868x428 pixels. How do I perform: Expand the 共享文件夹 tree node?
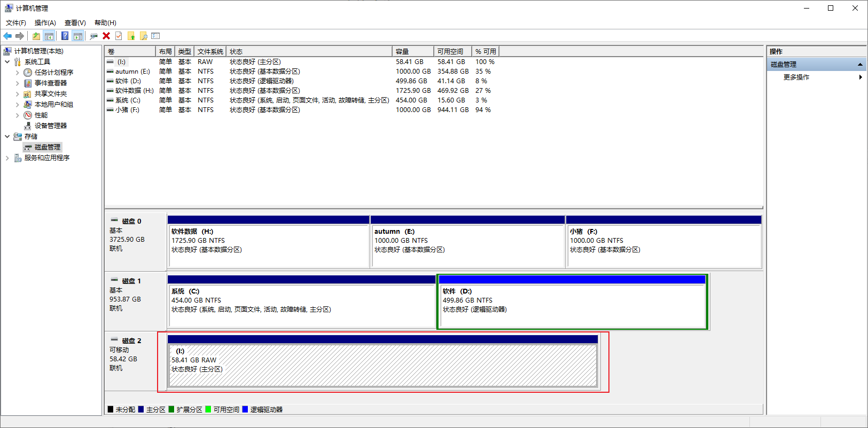click(17, 94)
